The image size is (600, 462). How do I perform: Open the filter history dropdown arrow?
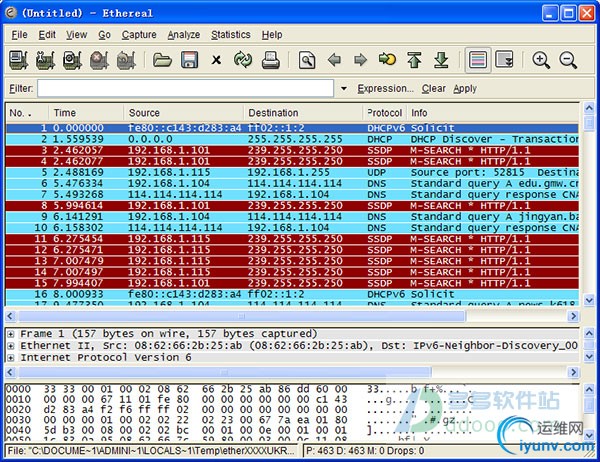[344, 88]
